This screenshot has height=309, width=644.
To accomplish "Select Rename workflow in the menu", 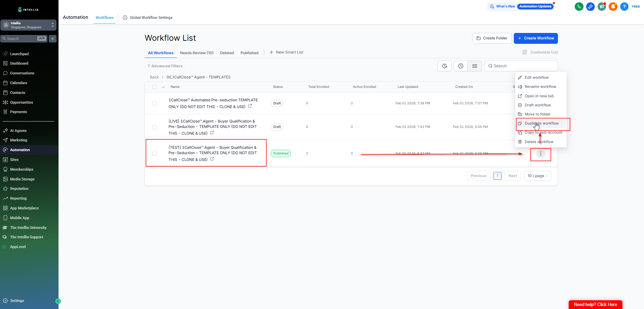I will pyautogui.click(x=541, y=87).
